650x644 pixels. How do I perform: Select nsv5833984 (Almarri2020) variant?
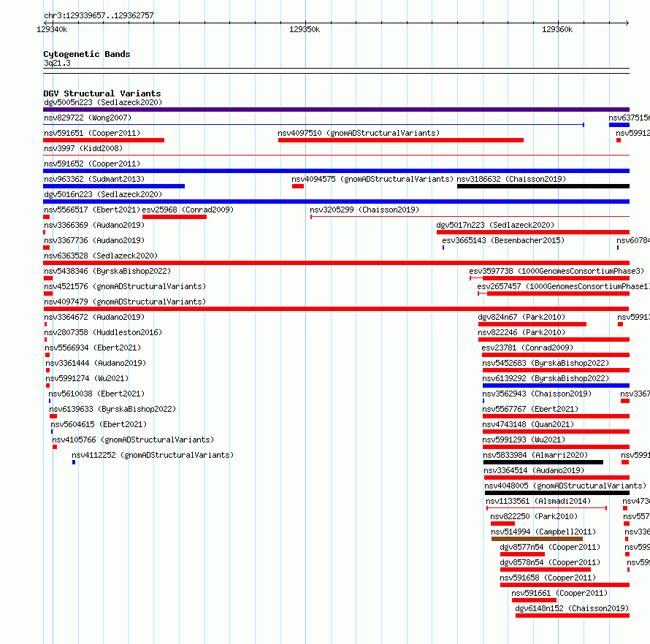coord(535,455)
